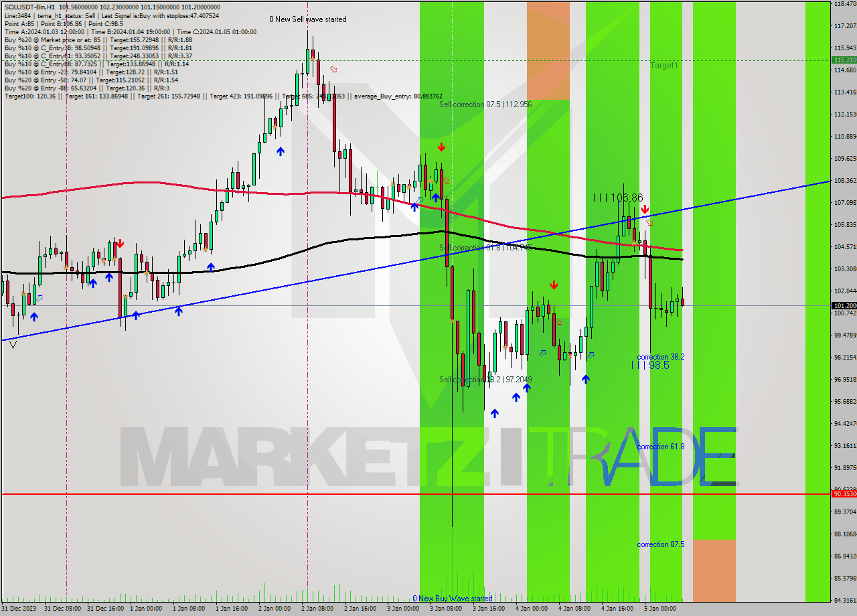Click the '31 Dec 08:00' time axis label
The height and width of the screenshot is (616, 857).
click(x=62, y=609)
